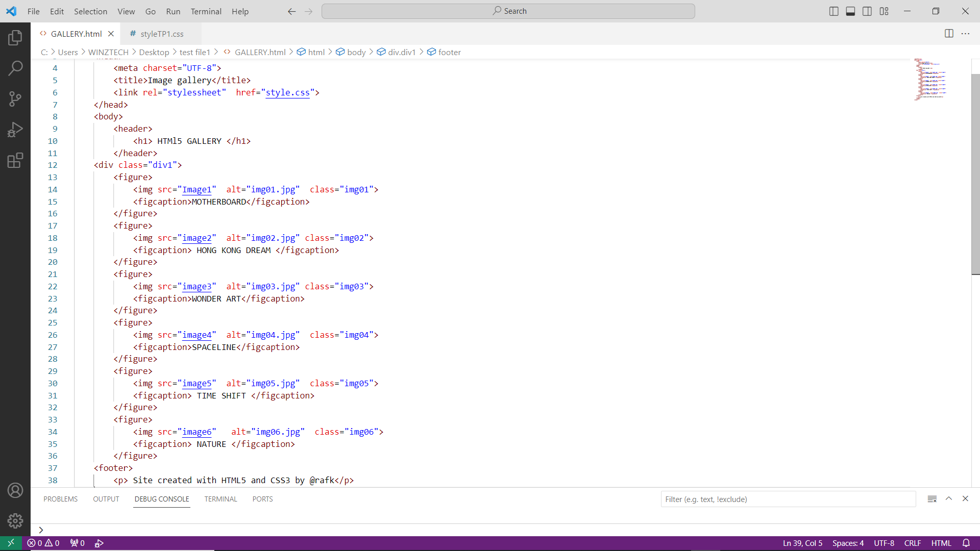Open the Source Control view

point(15,99)
